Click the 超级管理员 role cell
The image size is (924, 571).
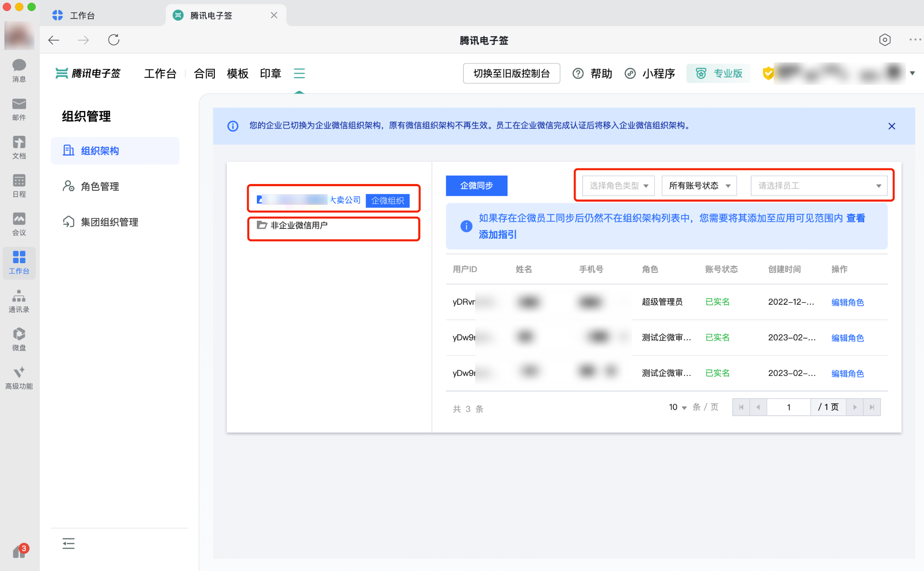[x=662, y=302]
